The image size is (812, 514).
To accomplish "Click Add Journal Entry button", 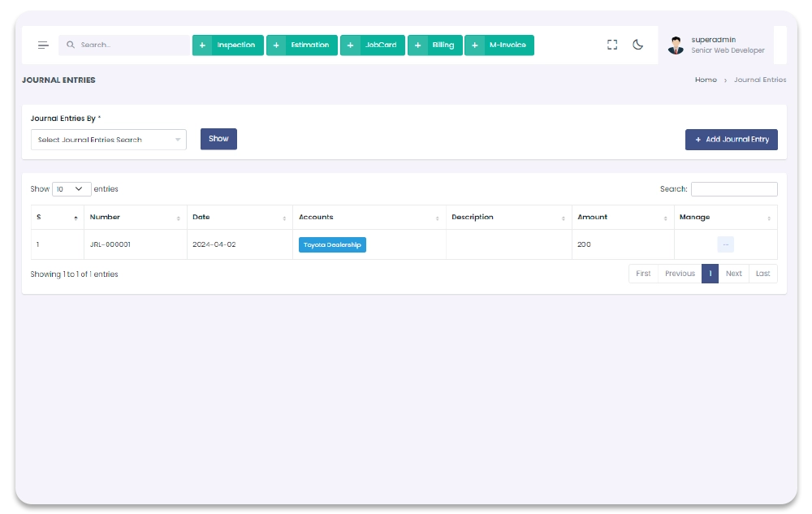I will point(731,140).
